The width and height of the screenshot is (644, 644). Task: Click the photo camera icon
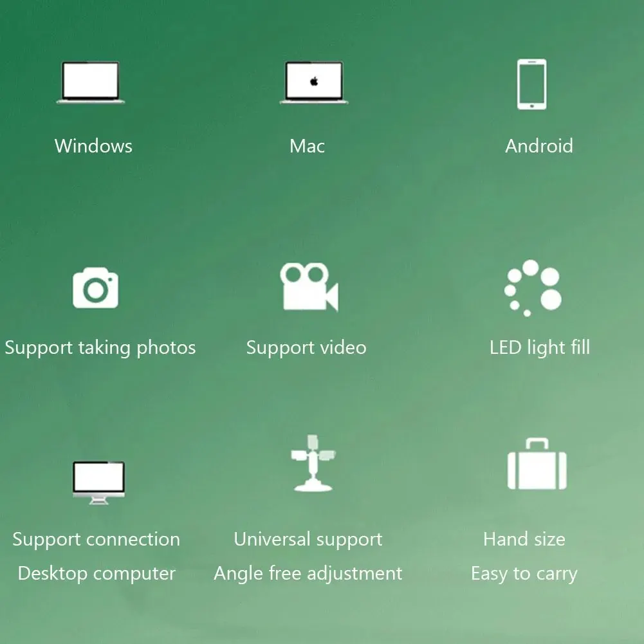(96, 288)
